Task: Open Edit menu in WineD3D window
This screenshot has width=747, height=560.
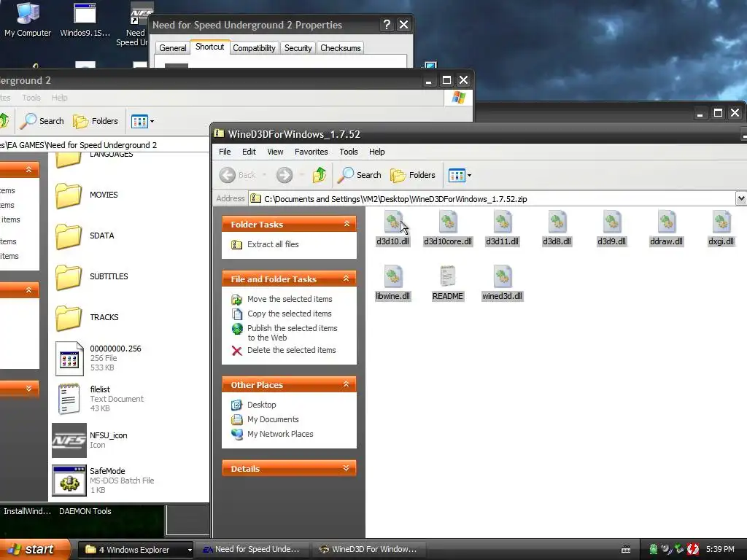Action: coord(249,152)
